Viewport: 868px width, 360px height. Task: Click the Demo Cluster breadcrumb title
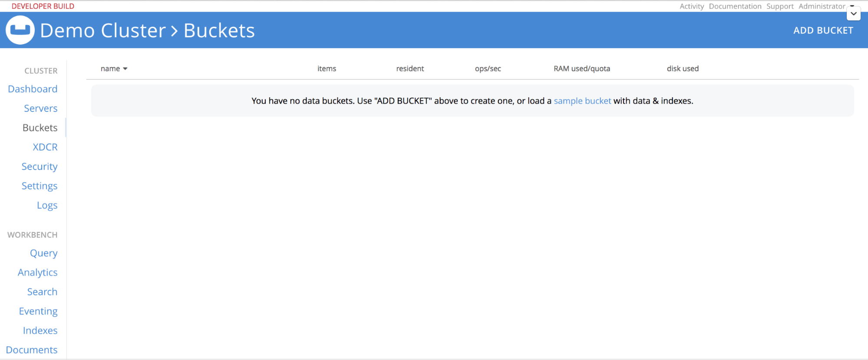103,30
